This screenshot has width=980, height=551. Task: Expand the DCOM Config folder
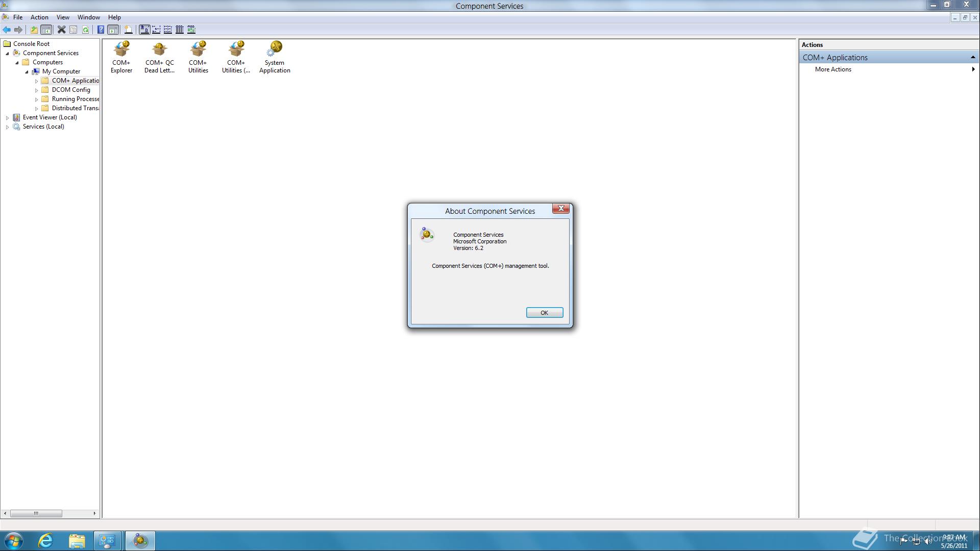pyautogui.click(x=37, y=90)
